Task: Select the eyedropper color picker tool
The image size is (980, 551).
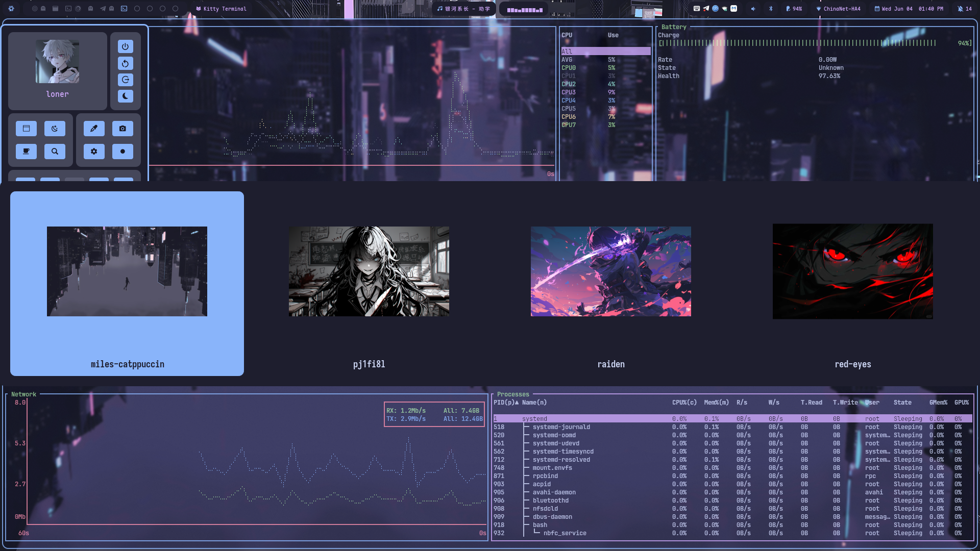Action: point(94,129)
